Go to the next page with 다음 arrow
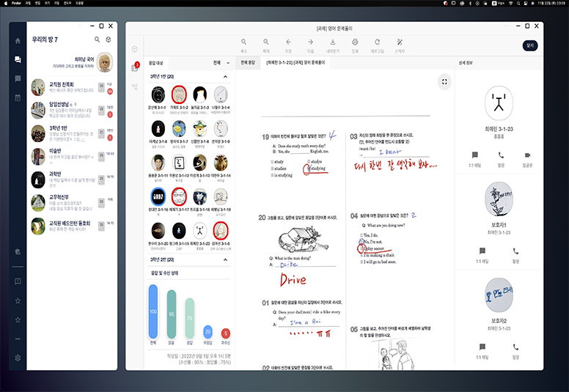 coord(310,42)
